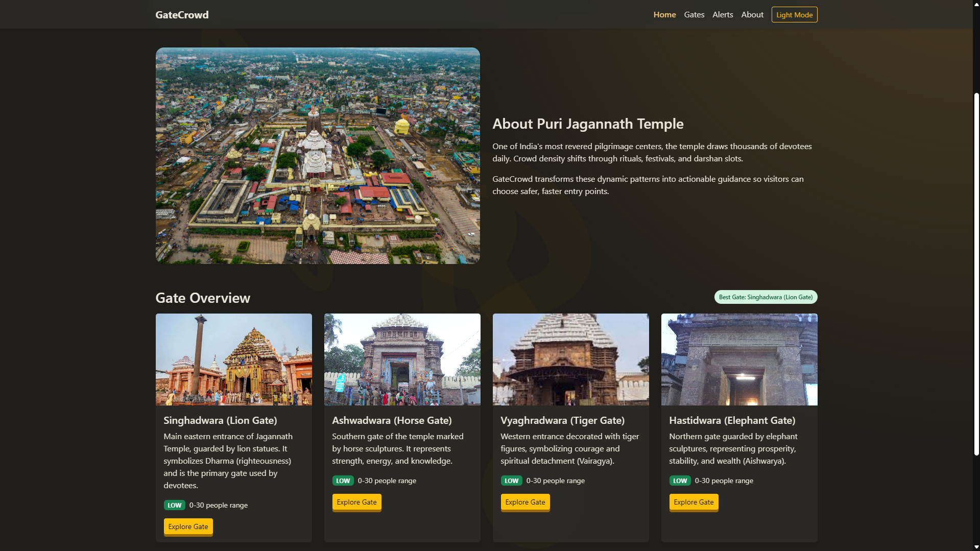Click LOW badge in Ashwadwara card

point(343,481)
